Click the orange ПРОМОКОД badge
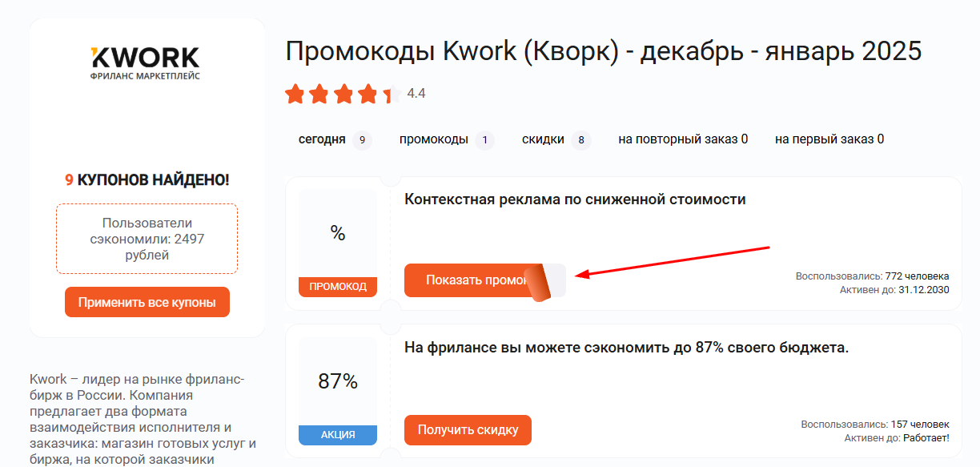980x467 pixels. coord(337,286)
